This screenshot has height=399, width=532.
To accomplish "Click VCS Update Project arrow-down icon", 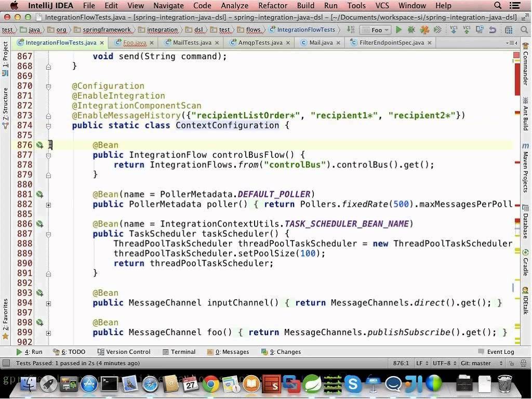I will coord(453,30).
